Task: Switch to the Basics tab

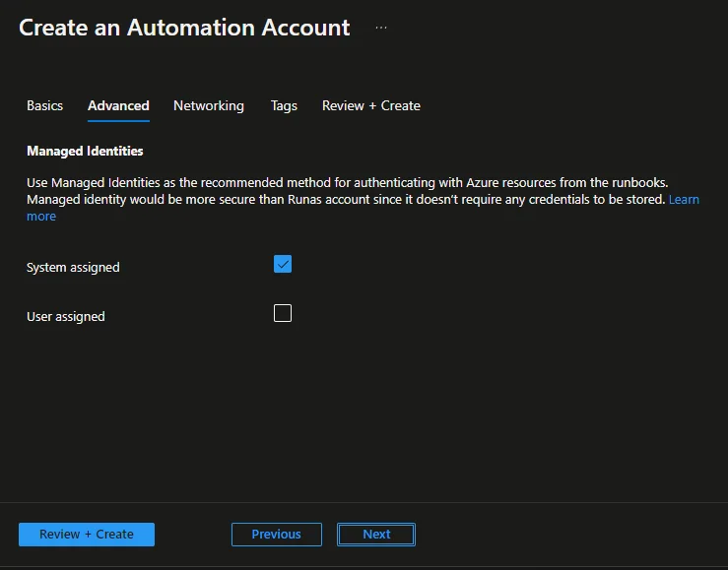Action: 44,105
